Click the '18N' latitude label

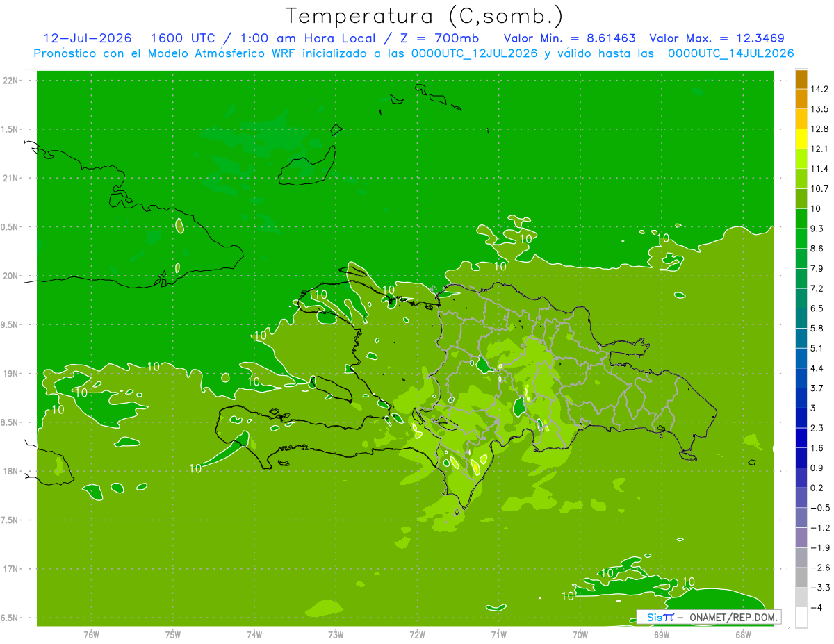pos(12,472)
